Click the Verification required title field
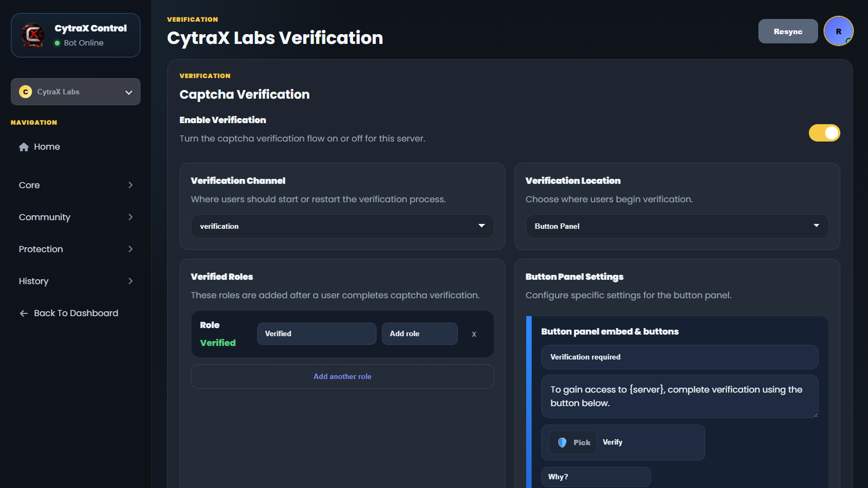Screen dimensions: 868x488 pos(679,357)
